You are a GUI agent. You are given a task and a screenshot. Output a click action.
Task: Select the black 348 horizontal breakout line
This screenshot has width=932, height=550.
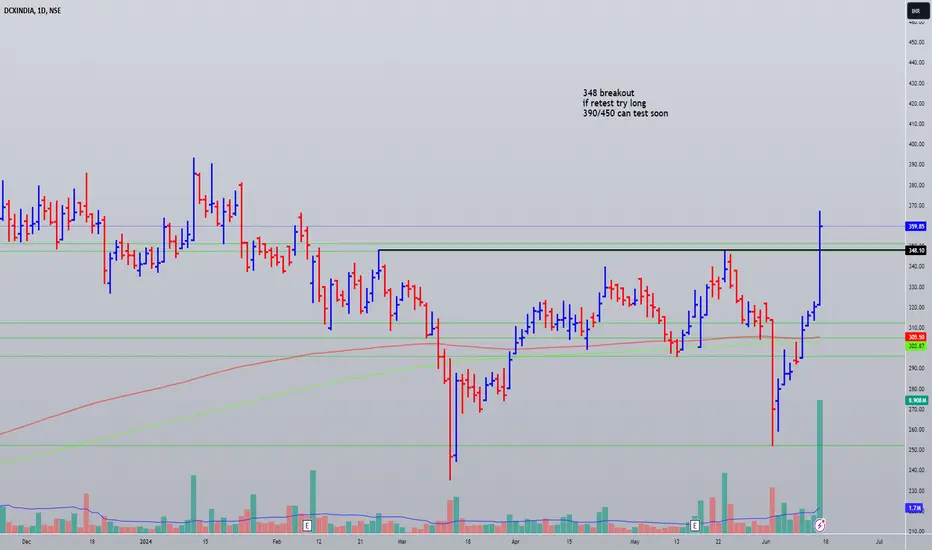click(x=641, y=250)
